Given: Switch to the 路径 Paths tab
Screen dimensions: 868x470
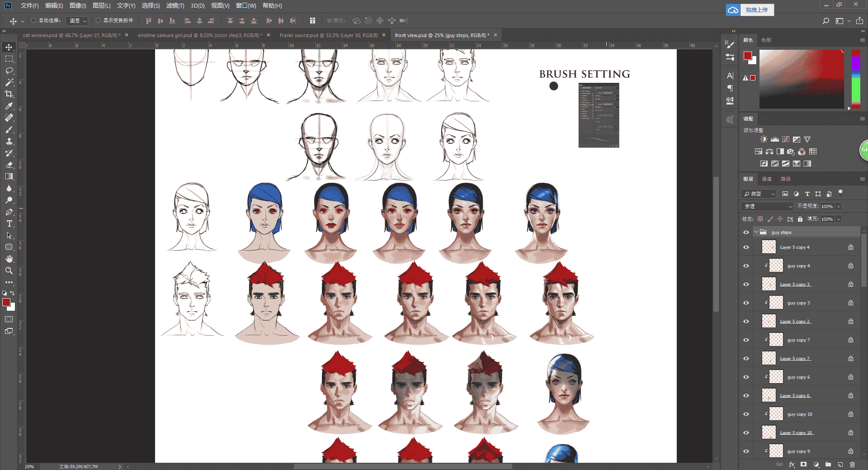Looking at the screenshot, I should 786,179.
